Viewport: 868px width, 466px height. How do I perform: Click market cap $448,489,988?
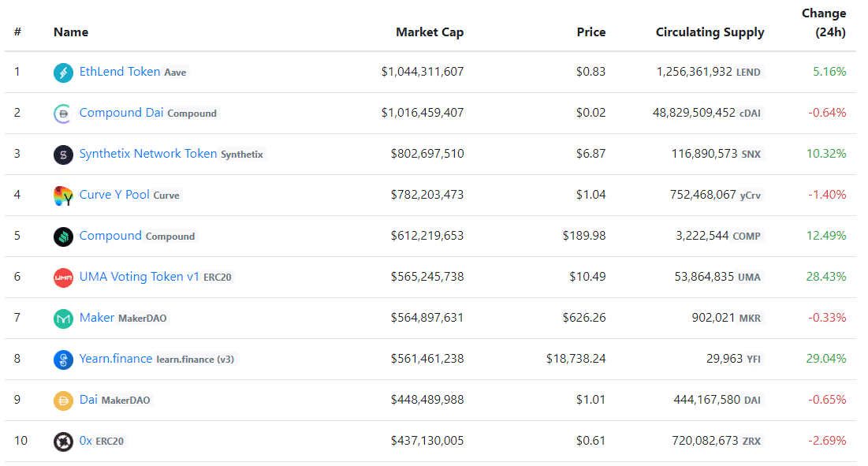[427, 399]
